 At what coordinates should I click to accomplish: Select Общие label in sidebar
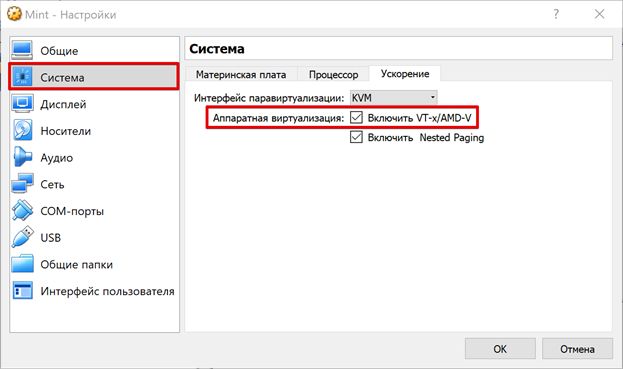59,51
